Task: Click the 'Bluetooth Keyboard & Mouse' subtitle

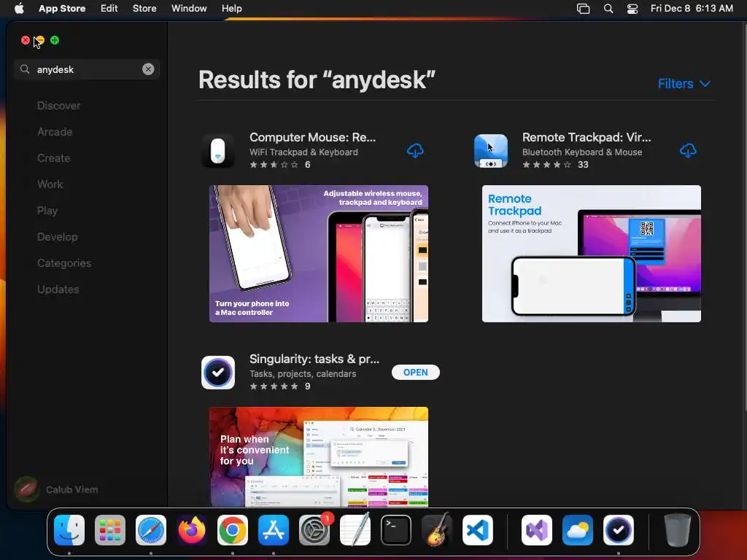Action: (582, 152)
